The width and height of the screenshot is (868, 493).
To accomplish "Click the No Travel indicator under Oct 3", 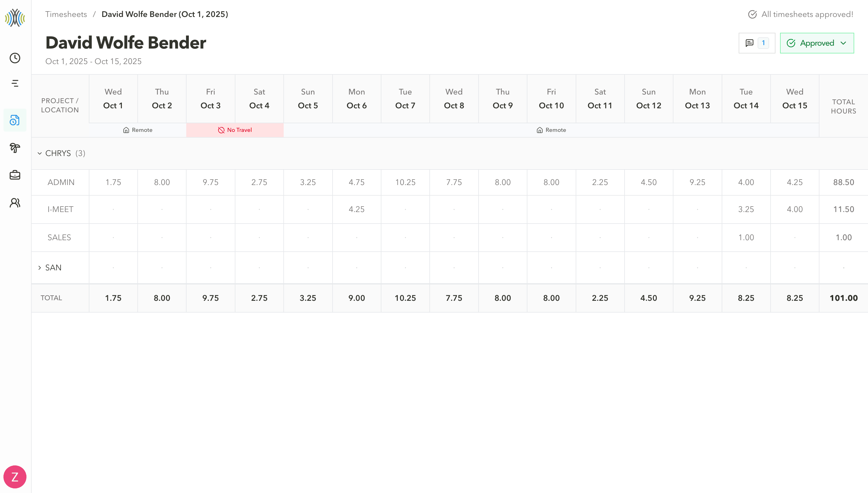I will pyautogui.click(x=235, y=130).
